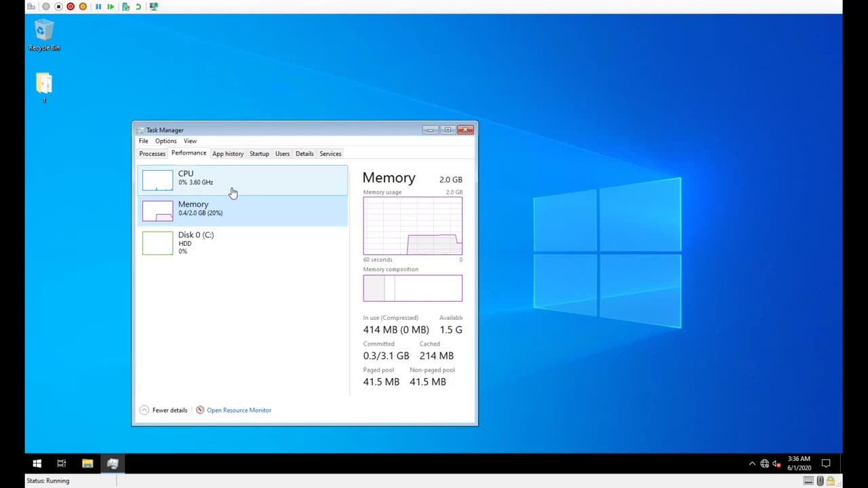
Task: Click the Disk 0 mini graph thumbnail
Action: [x=157, y=243]
